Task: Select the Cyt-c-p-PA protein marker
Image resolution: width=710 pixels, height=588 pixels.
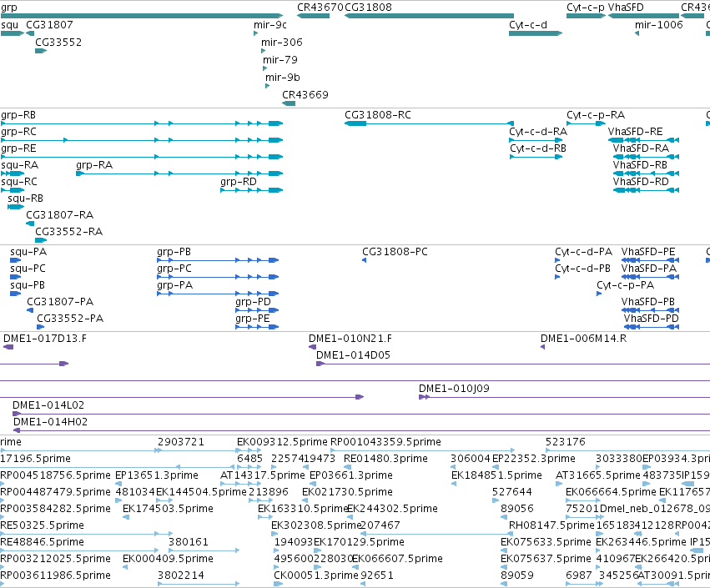Action: click(600, 294)
